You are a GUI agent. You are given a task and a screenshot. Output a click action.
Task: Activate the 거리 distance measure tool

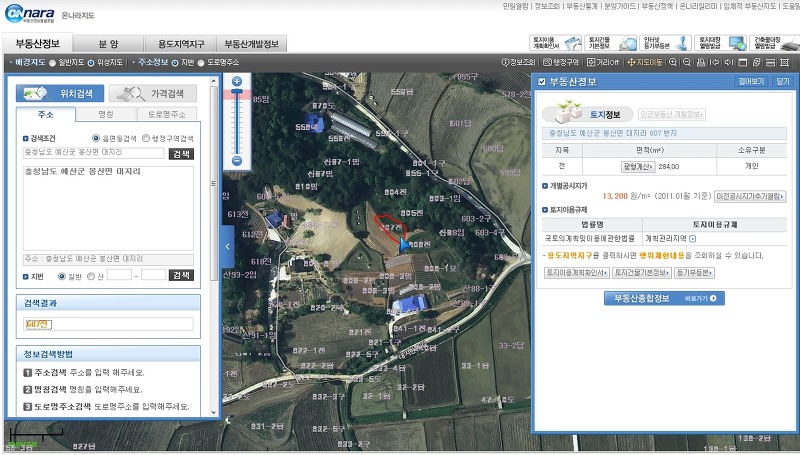pos(601,62)
